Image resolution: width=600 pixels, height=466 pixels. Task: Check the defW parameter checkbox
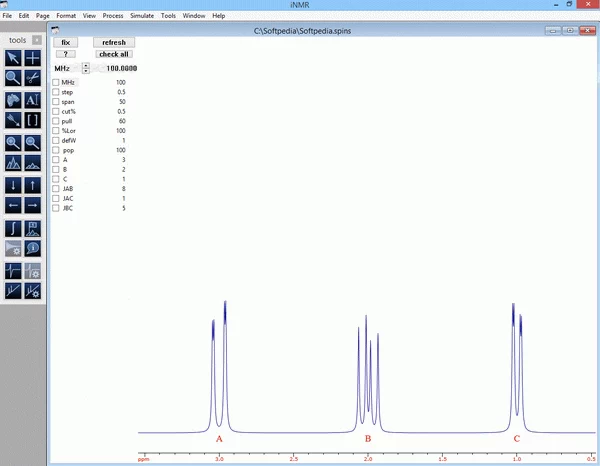56,140
